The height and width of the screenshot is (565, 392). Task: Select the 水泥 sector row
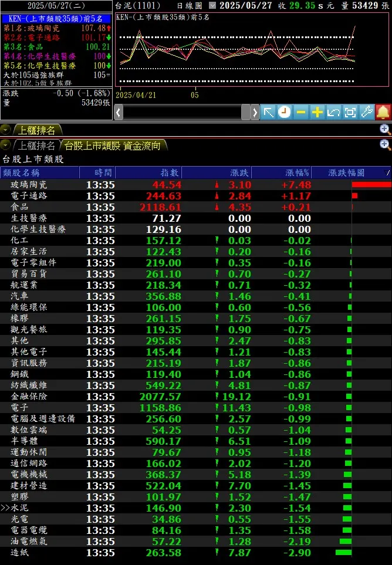coord(196,508)
